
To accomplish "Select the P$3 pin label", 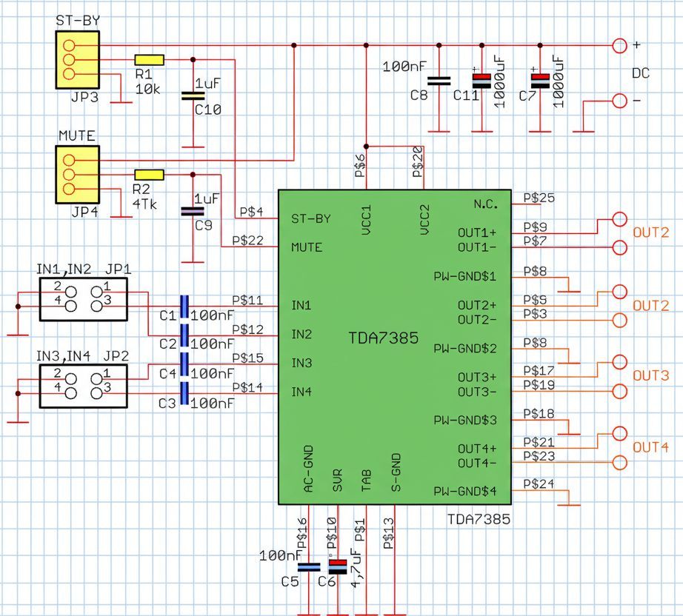I will [535, 313].
